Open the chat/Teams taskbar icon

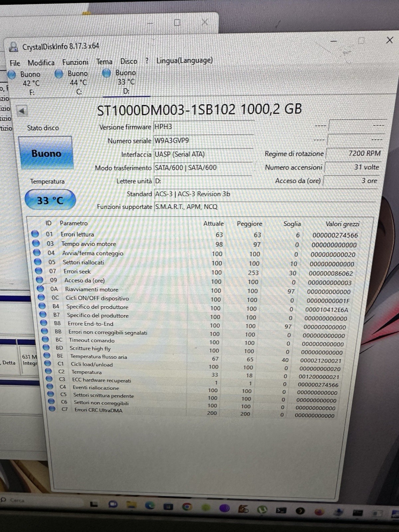113,504
